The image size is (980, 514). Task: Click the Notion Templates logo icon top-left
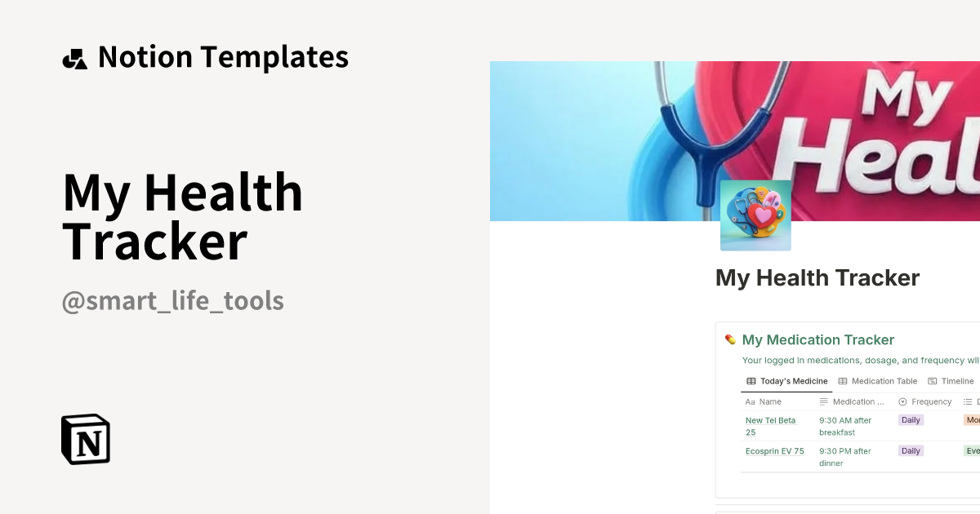pyautogui.click(x=74, y=56)
